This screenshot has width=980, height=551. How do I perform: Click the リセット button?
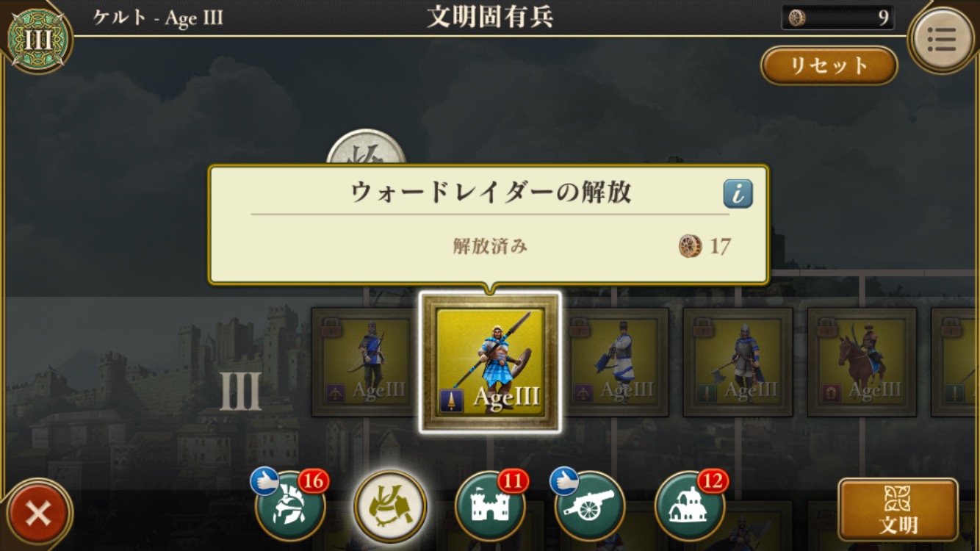click(829, 65)
